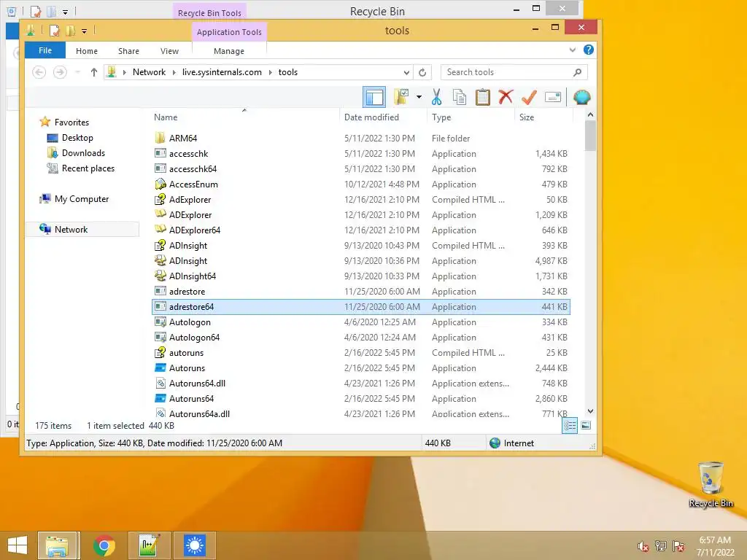Image resolution: width=747 pixels, height=560 pixels.
Task: Click the Copy icon in toolbar
Action: pyautogui.click(x=460, y=97)
